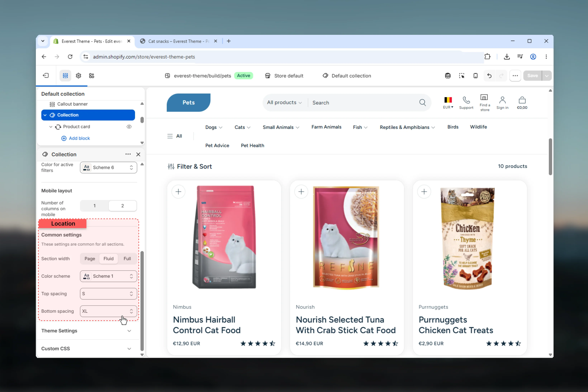Viewport: 588px width, 392px height.
Task: Open the Bottom spacing dropdown
Action: click(108, 311)
